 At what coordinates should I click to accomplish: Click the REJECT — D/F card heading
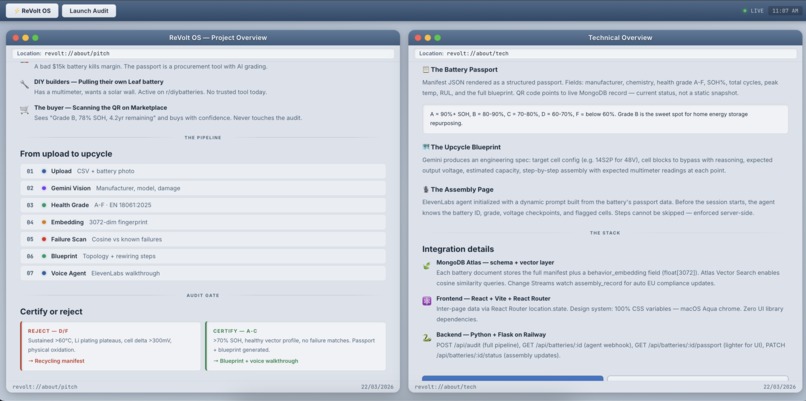pos(48,331)
